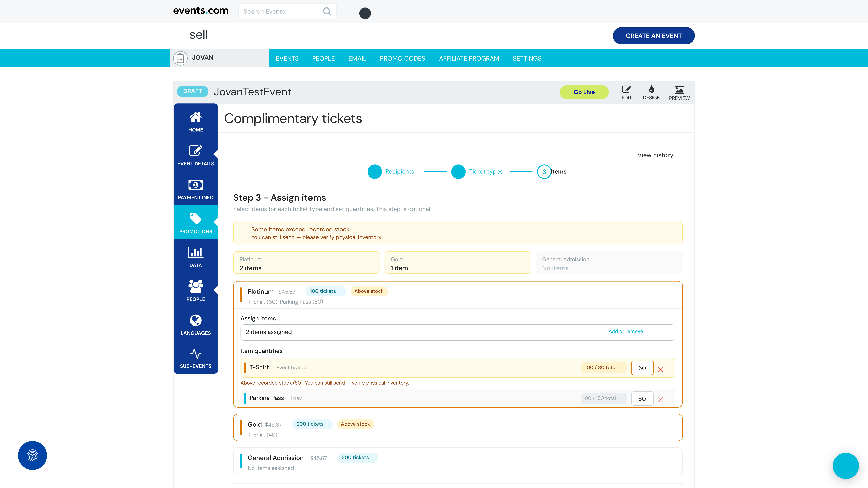868x488 pixels.
Task: Go back to the Recipients step
Action: (x=375, y=171)
